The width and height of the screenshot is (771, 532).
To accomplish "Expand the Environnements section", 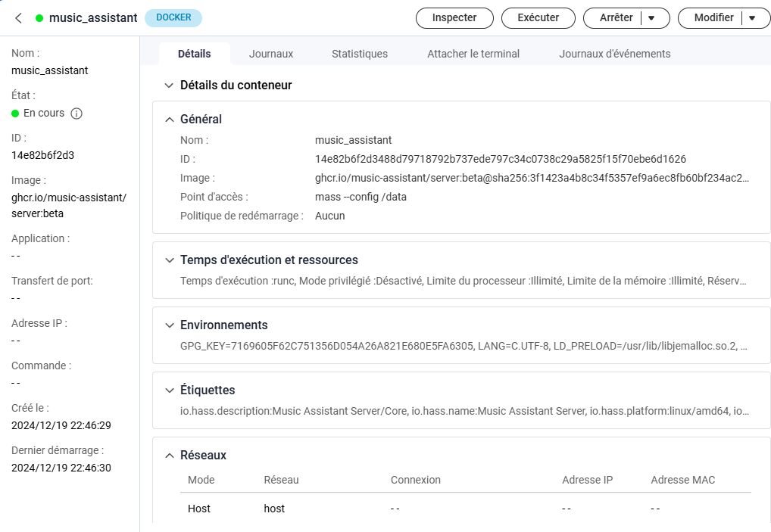I will coord(169,325).
